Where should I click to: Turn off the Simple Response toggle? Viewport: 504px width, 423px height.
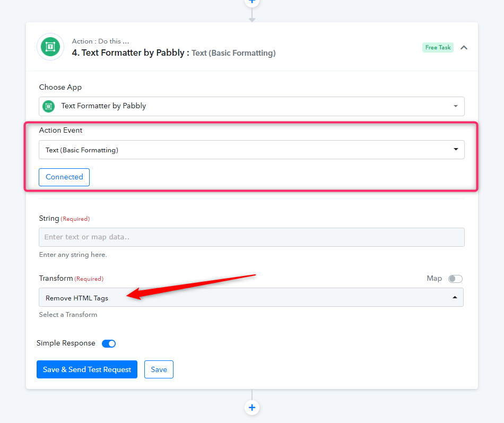click(109, 343)
